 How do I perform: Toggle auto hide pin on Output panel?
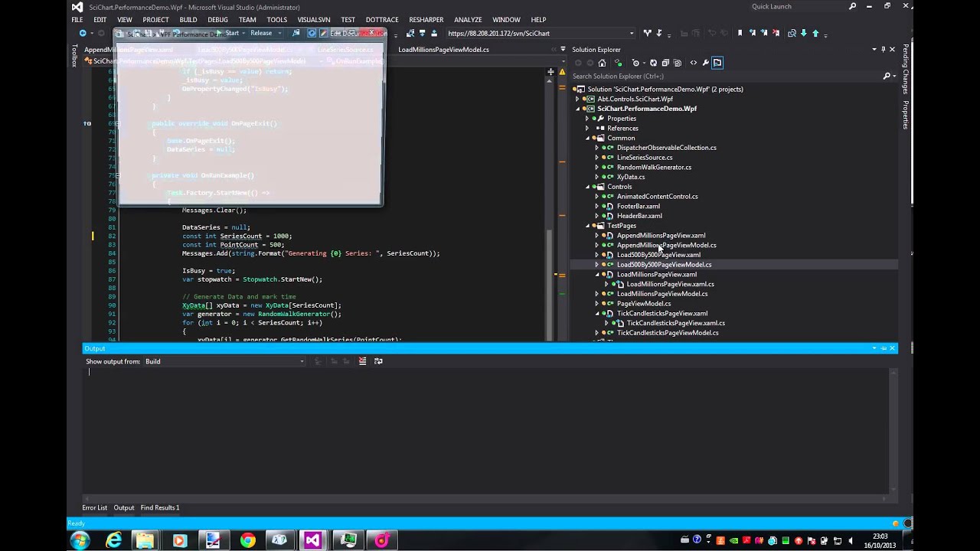tap(884, 348)
